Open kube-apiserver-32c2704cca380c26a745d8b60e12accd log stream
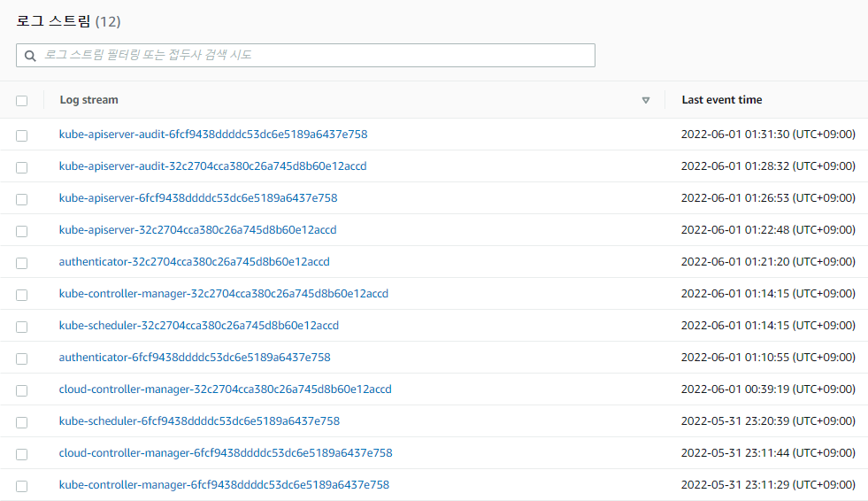 [197, 230]
